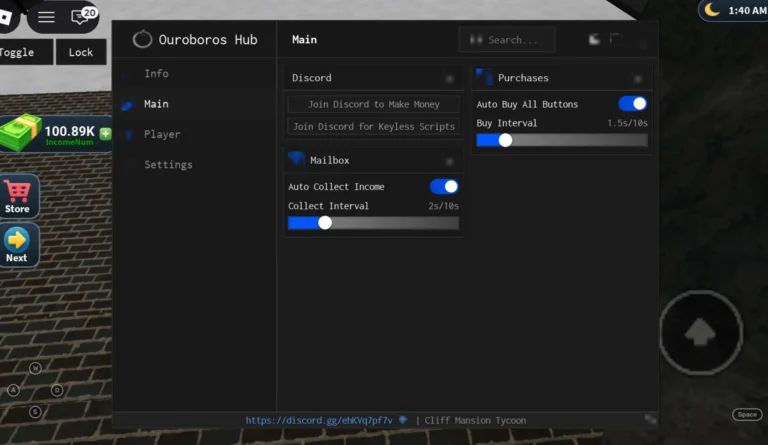
Task: Click the hub resize corner handle
Action: pos(650,419)
